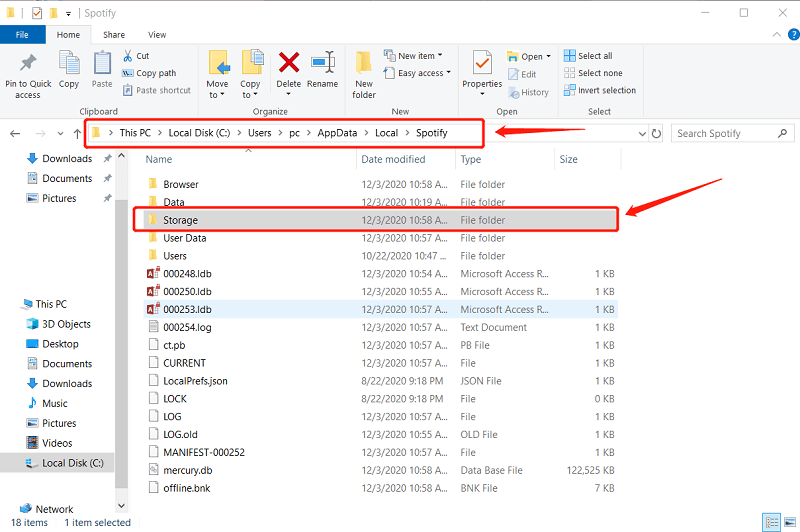Screen dimensions: 800x532
Task: Select 3D Objects in the navigation pane
Action: click(x=59, y=324)
